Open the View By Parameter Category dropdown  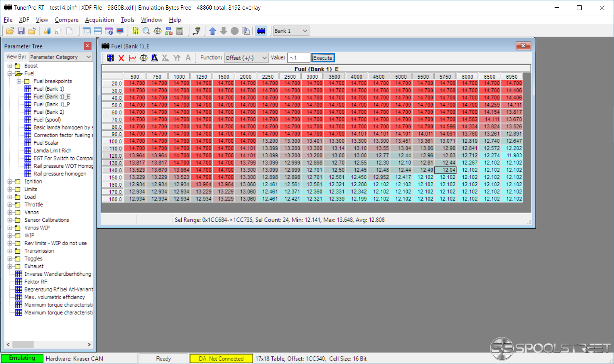click(x=61, y=57)
